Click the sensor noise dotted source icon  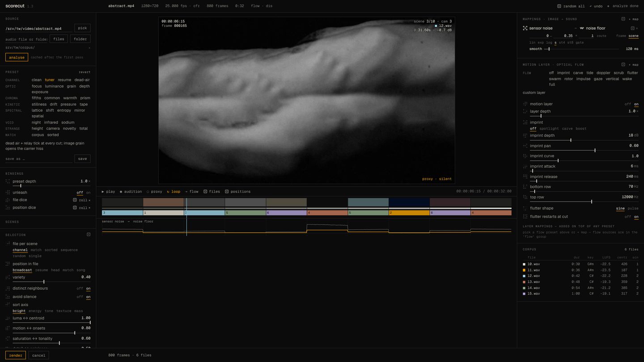(525, 28)
